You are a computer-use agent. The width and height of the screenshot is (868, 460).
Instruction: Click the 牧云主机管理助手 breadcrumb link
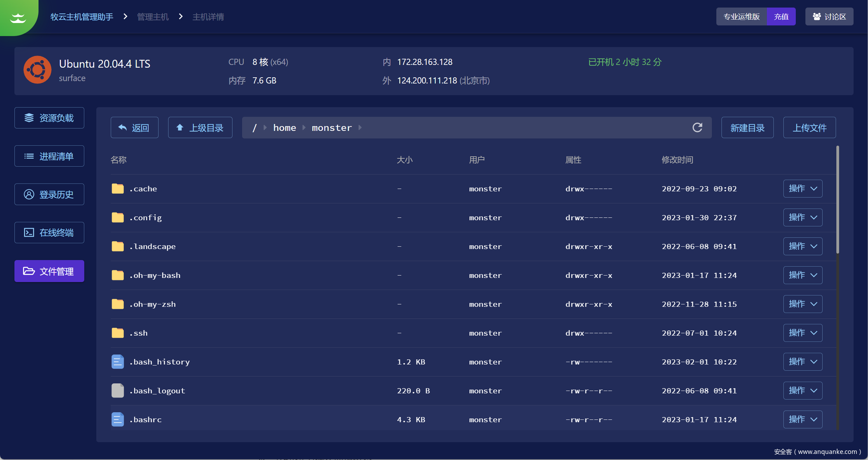click(x=82, y=17)
